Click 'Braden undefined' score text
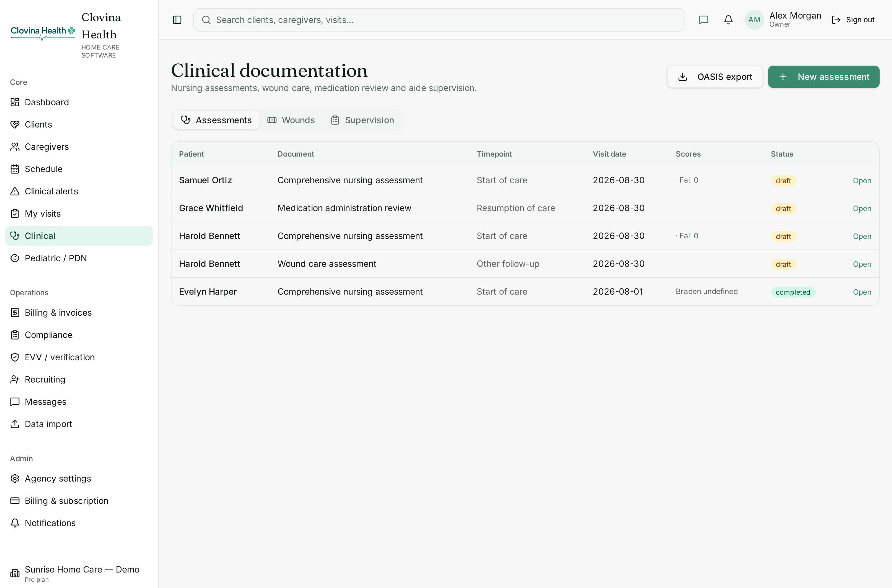The height and width of the screenshot is (588, 892). point(706,292)
